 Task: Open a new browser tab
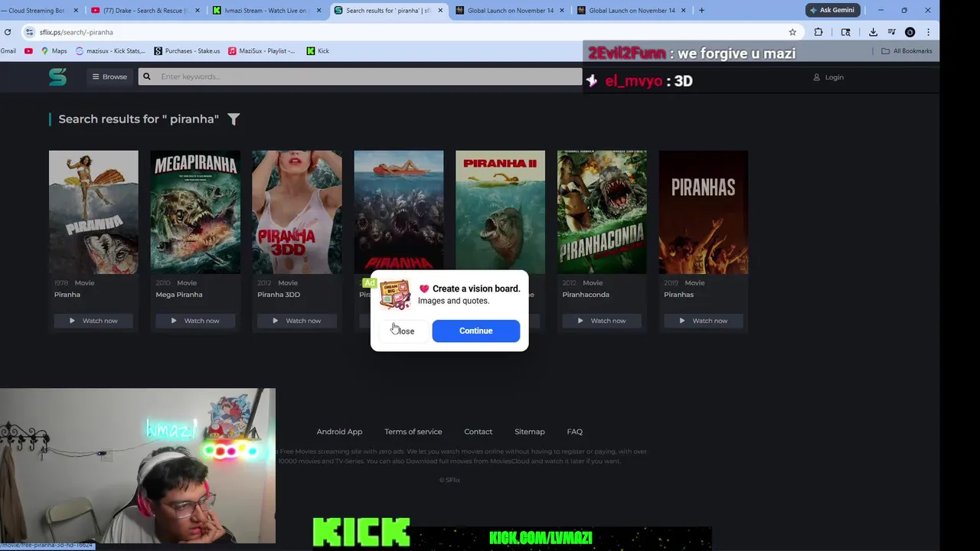coord(701,10)
